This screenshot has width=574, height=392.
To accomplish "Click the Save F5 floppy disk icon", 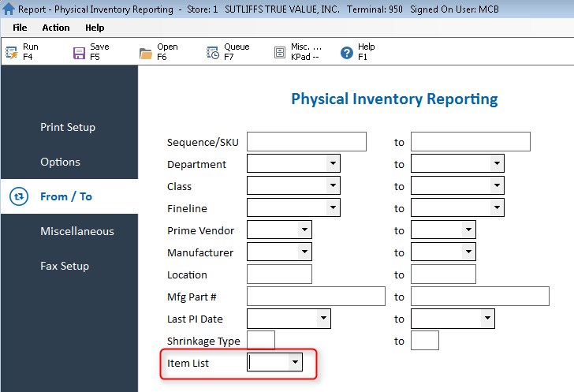I will coord(79,53).
